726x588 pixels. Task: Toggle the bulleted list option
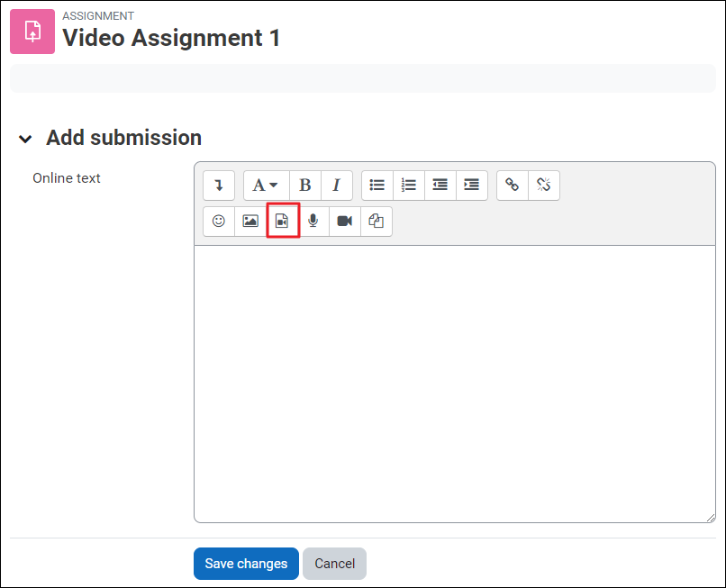click(x=377, y=185)
